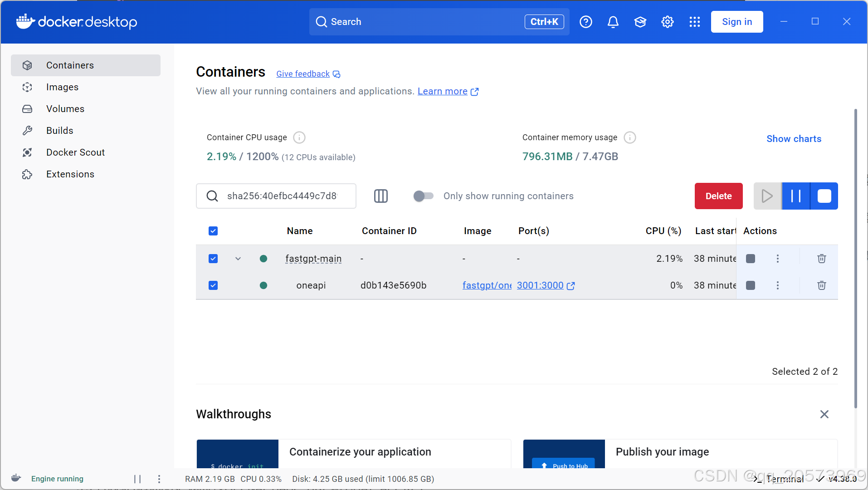Click the Delete button
The image size is (868, 490).
718,196
